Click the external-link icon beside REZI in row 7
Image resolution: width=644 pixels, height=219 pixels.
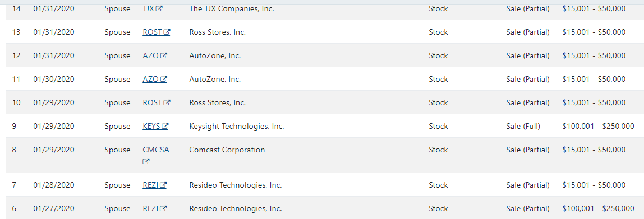[163, 185]
